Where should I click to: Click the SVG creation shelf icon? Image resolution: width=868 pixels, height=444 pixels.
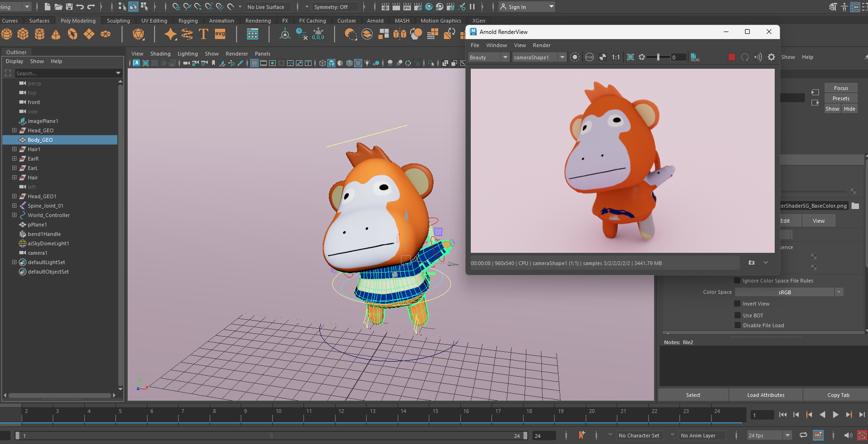[x=219, y=34]
